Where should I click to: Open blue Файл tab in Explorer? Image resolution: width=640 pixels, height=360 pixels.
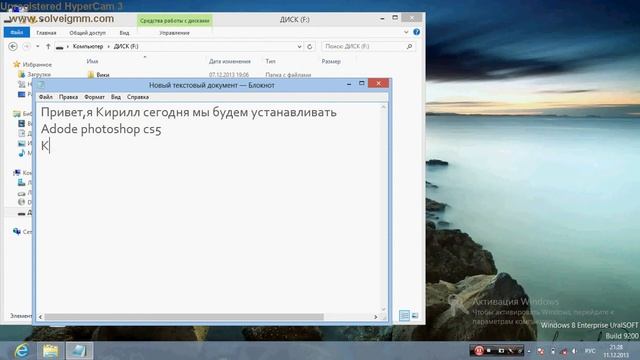coord(17,32)
